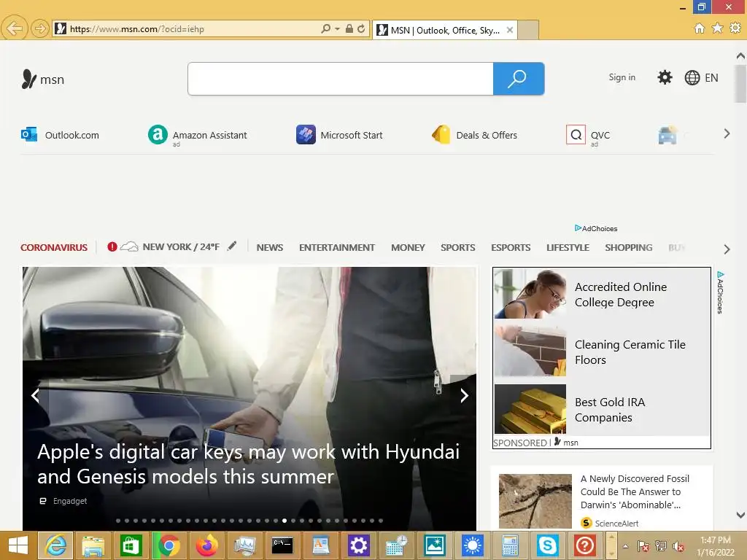This screenshot has width=747, height=560.
Task: Expand more categories with right chevron
Action: (x=727, y=249)
